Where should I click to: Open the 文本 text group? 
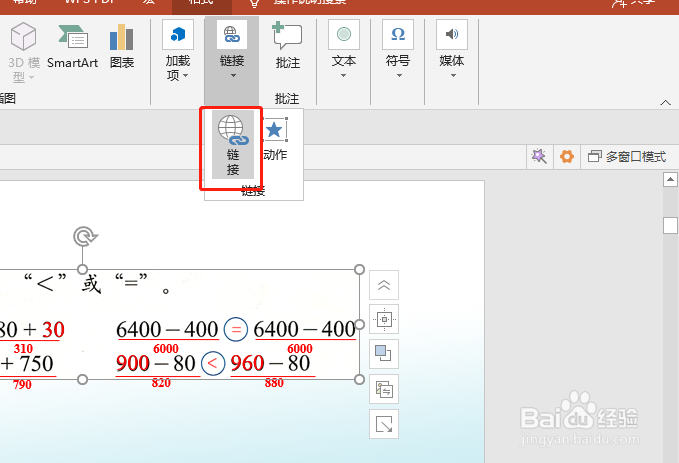click(344, 49)
